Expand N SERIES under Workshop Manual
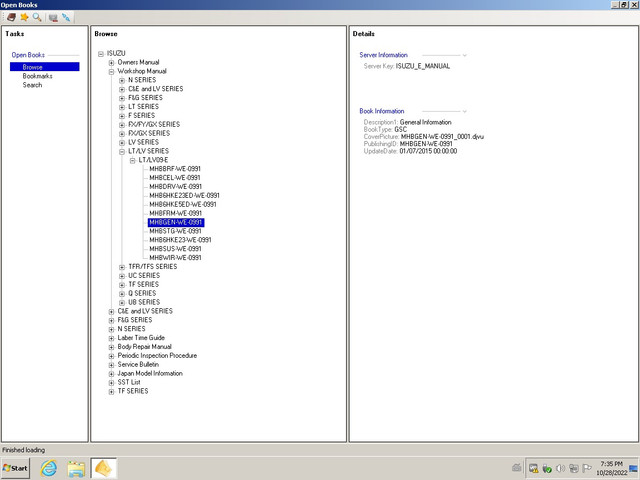Viewport: 640px width, 480px height. (x=122, y=80)
